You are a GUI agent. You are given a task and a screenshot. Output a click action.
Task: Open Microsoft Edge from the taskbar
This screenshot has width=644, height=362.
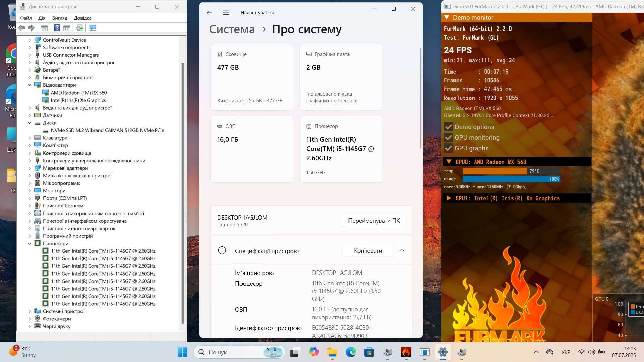point(351,352)
